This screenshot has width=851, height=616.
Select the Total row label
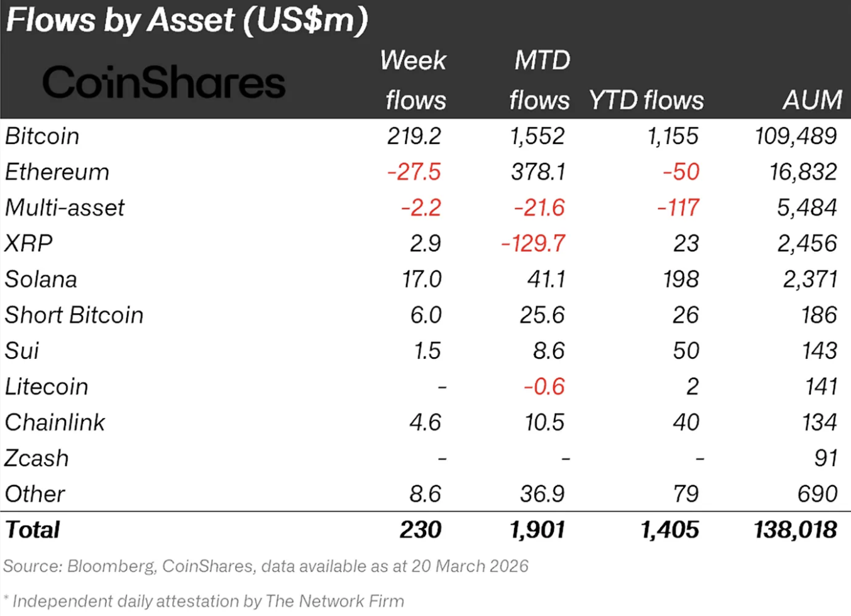point(33,530)
